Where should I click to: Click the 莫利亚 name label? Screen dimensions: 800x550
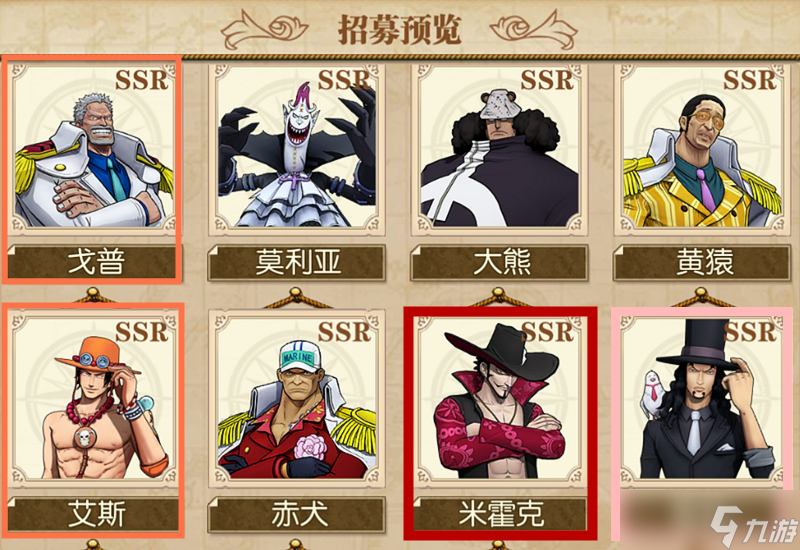pos(296,262)
